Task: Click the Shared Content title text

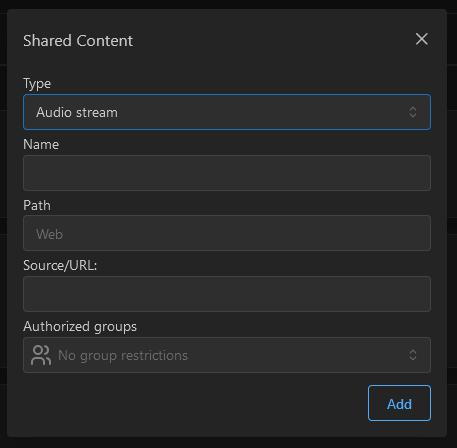Action: pyautogui.click(x=78, y=41)
